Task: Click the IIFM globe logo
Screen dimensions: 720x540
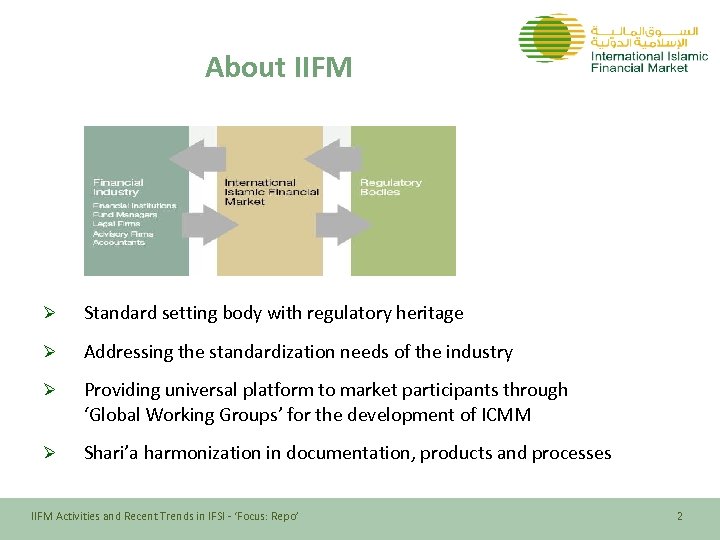Action: click(x=551, y=38)
